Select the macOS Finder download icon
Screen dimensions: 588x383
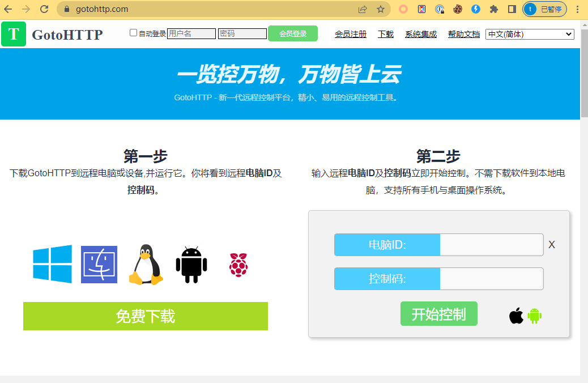[99, 265]
